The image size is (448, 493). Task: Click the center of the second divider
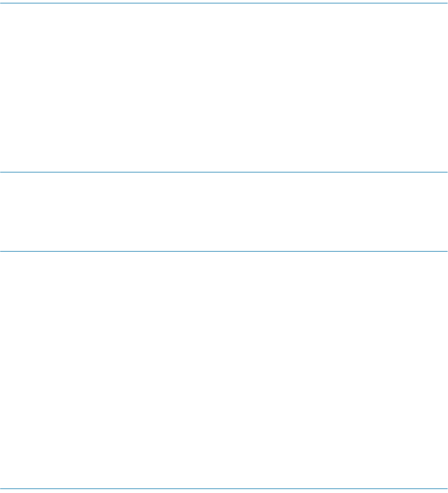pyautogui.click(x=224, y=172)
